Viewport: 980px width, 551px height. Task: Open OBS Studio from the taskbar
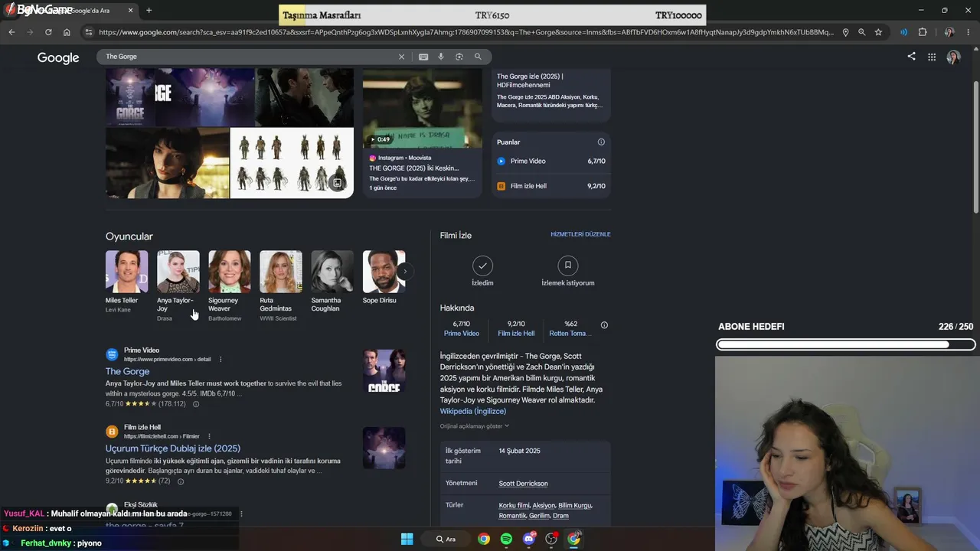tap(551, 539)
